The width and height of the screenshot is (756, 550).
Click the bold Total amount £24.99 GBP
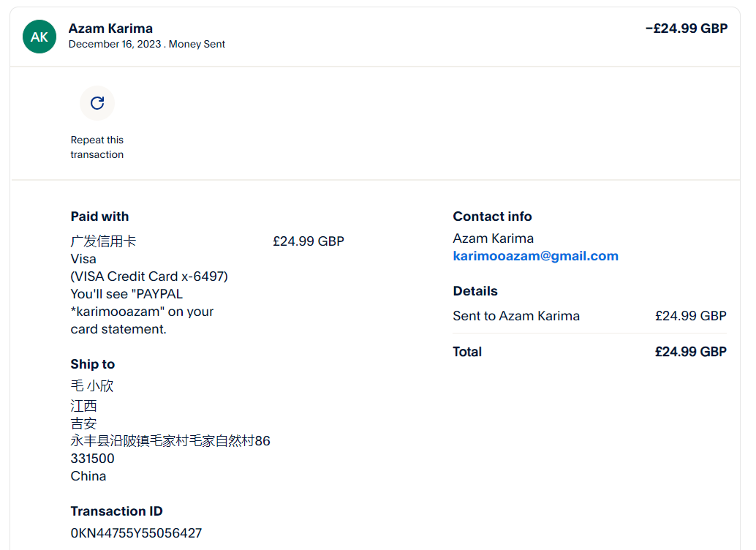(690, 352)
